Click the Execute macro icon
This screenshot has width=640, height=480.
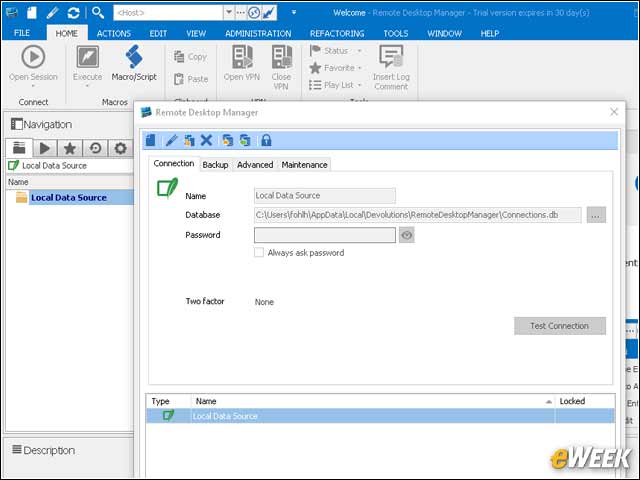pyautogui.click(x=87, y=56)
